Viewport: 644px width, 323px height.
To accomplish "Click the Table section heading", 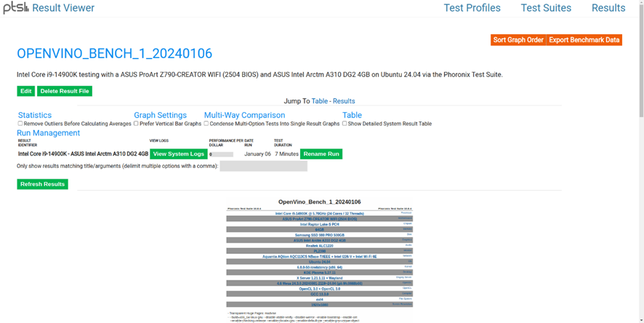I will (x=352, y=115).
